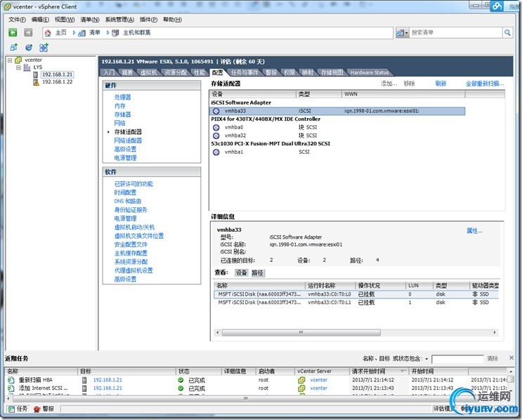Open the 插件(P) menu
Screen dimensions: 522x420
coord(148,19)
